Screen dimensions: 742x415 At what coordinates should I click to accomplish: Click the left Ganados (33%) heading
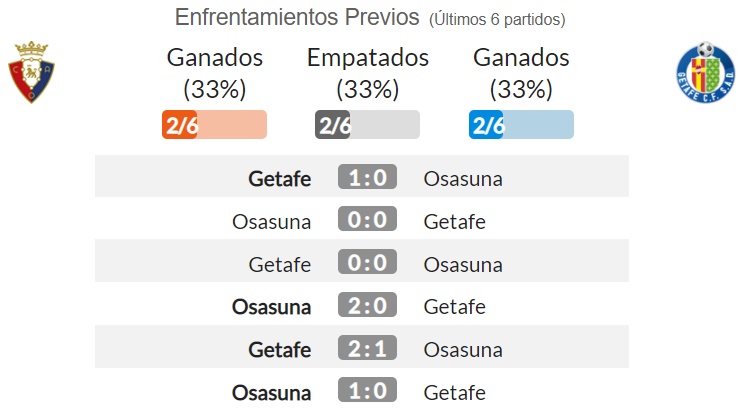pyautogui.click(x=214, y=73)
